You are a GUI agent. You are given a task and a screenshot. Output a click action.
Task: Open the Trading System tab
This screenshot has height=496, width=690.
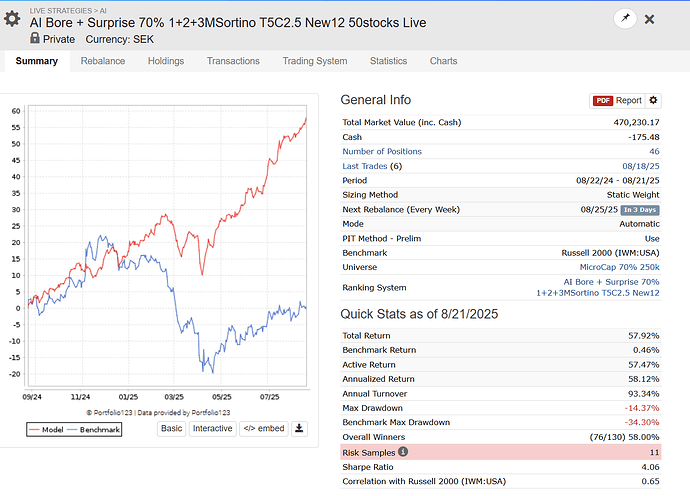(313, 61)
